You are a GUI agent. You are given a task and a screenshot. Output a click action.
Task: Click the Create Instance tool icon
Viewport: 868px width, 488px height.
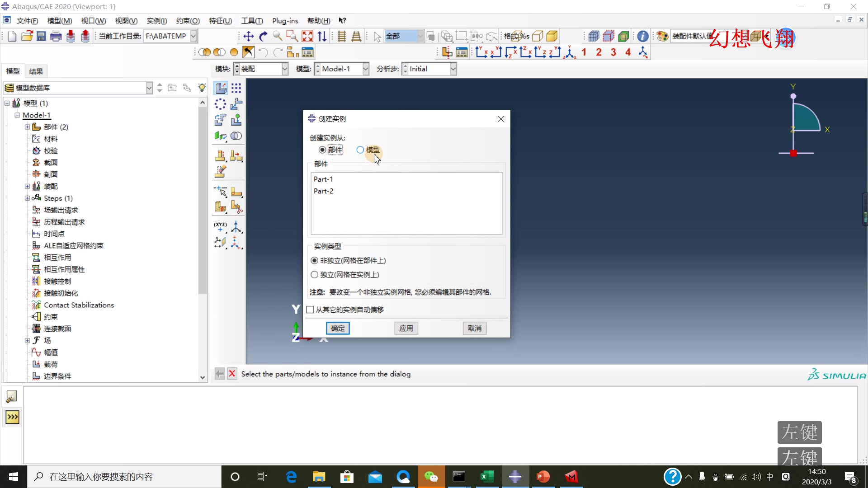pyautogui.click(x=221, y=88)
